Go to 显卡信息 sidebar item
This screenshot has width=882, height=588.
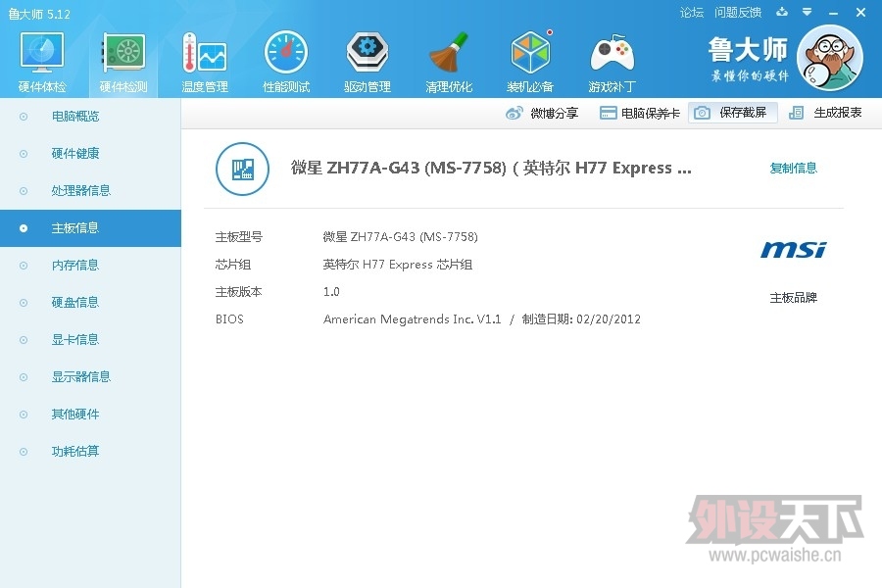[x=75, y=340]
